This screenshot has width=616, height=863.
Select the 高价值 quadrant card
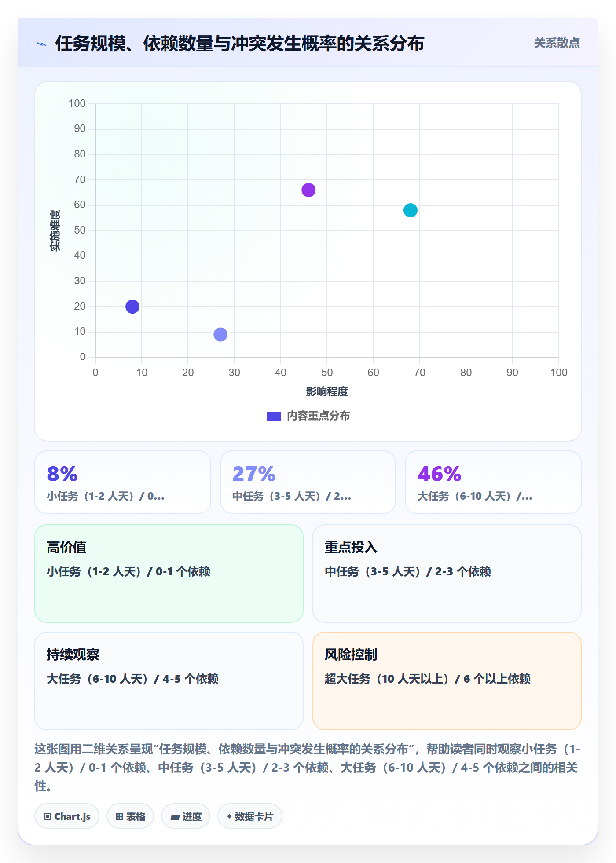pyautogui.click(x=169, y=574)
